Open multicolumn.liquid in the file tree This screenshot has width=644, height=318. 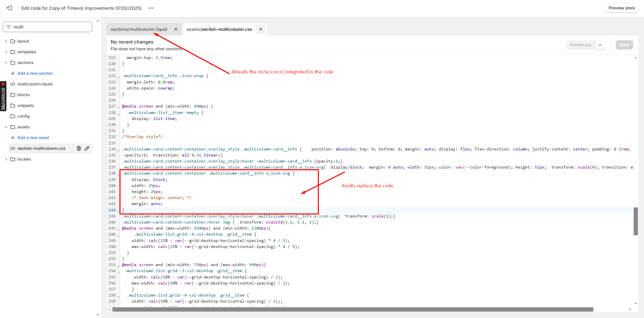[x=35, y=84]
